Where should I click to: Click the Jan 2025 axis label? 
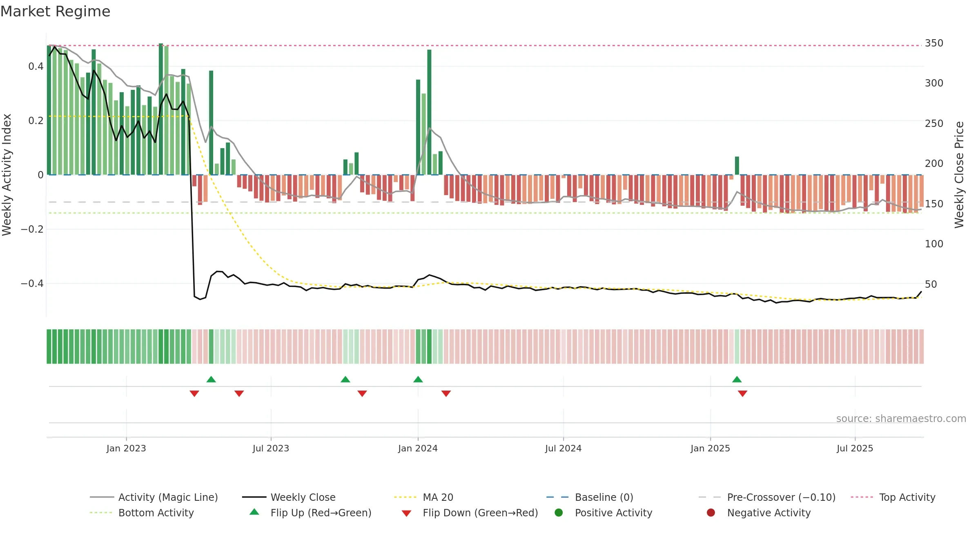tap(710, 448)
